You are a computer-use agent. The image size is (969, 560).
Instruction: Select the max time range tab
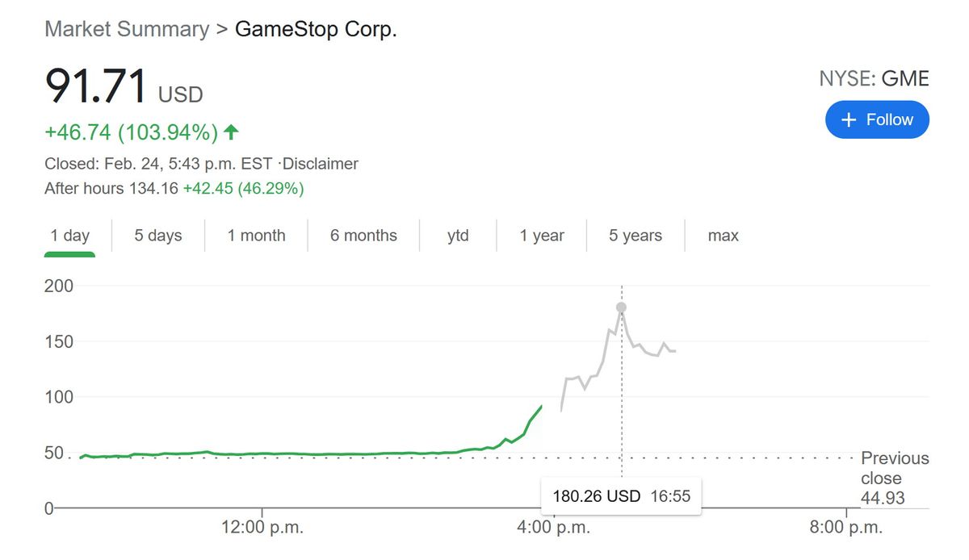coord(721,235)
